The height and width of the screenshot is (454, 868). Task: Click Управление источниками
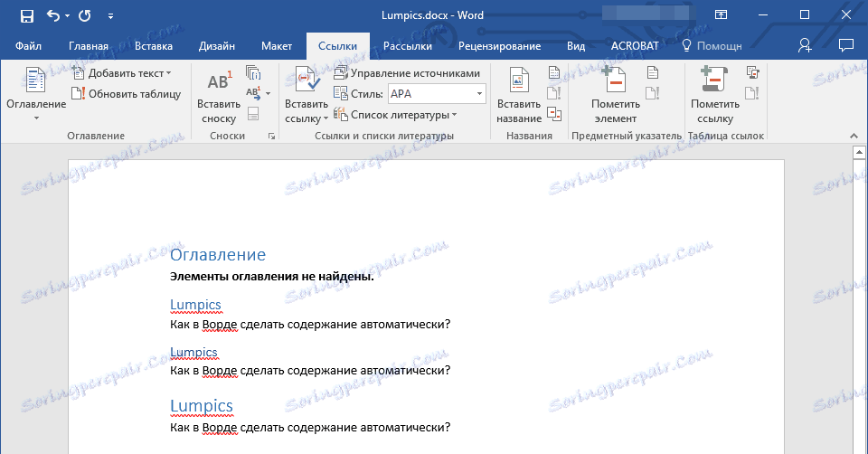(x=407, y=73)
